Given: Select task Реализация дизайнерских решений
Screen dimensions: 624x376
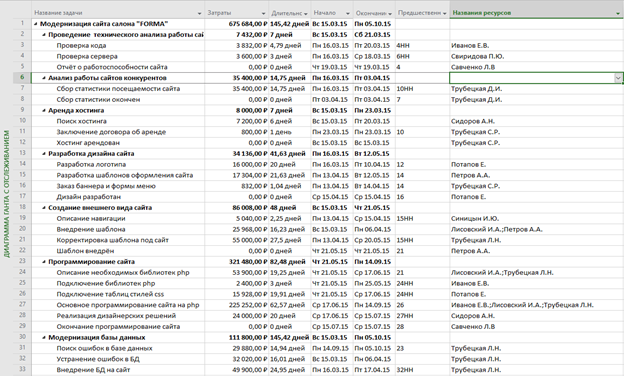Looking at the screenshot, I should point(116,316).
